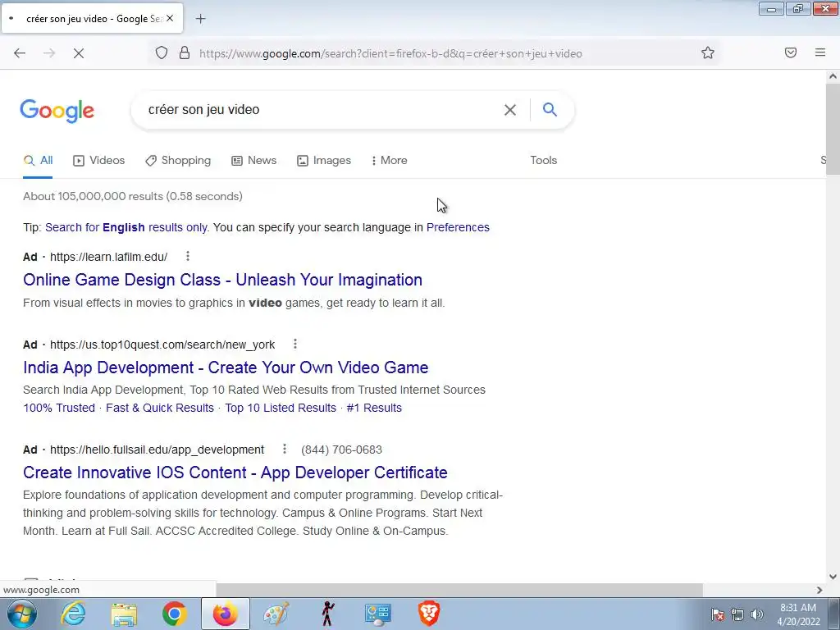
Task: Switch to the Images tab
Action: point(324,160)
